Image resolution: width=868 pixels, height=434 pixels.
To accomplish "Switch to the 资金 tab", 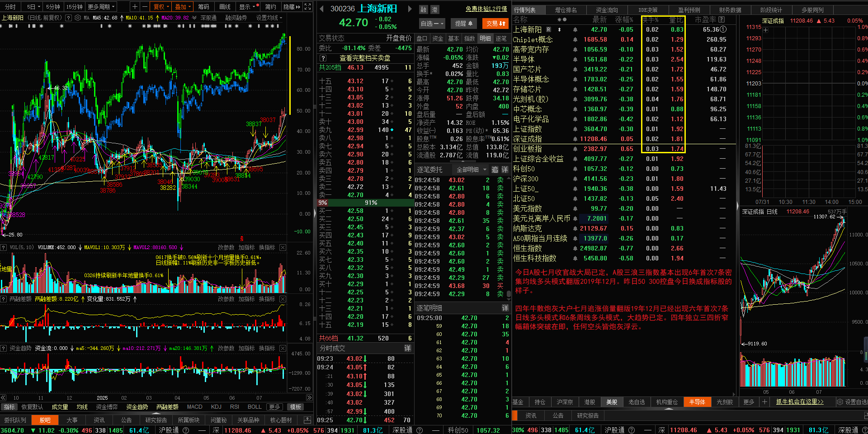I will tap(438, 38).
